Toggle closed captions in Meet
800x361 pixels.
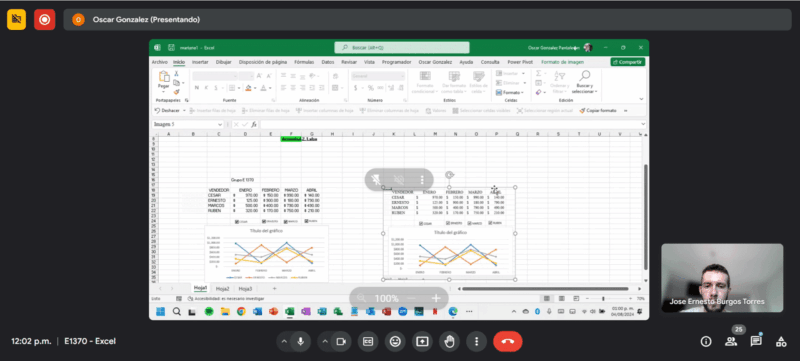(367, 342)
